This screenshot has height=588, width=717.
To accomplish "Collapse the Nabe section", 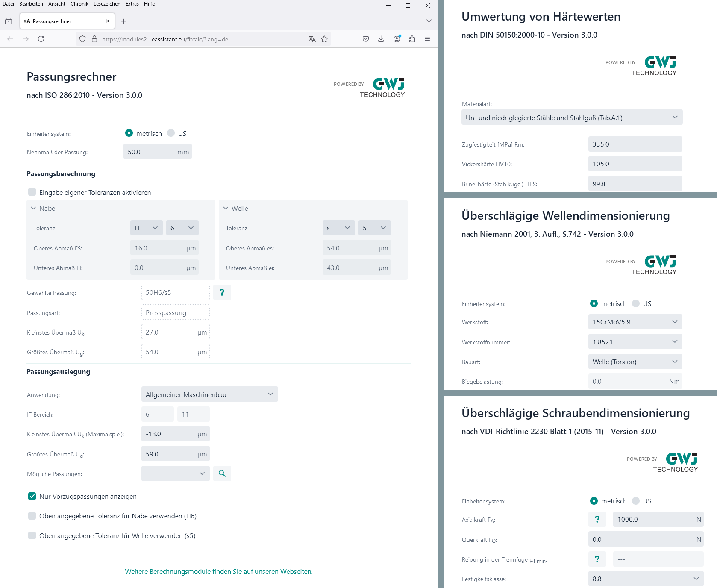I will [x=33, y=208].
